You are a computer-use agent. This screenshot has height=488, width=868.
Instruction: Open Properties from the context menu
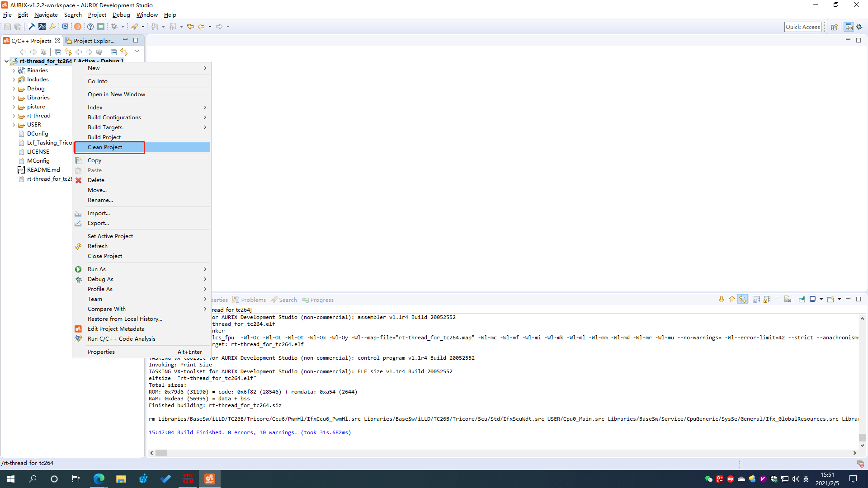[142, 352]
